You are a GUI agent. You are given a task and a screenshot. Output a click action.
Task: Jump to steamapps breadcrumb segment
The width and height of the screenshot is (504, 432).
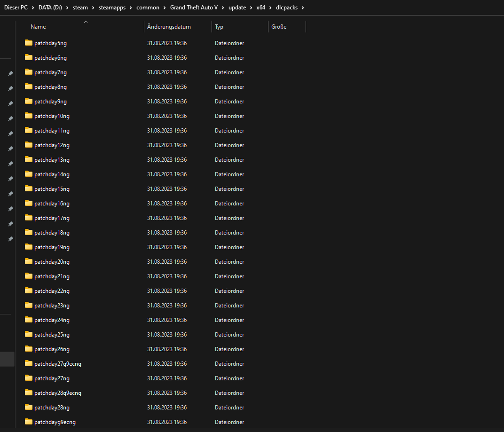tap(112, 8)
